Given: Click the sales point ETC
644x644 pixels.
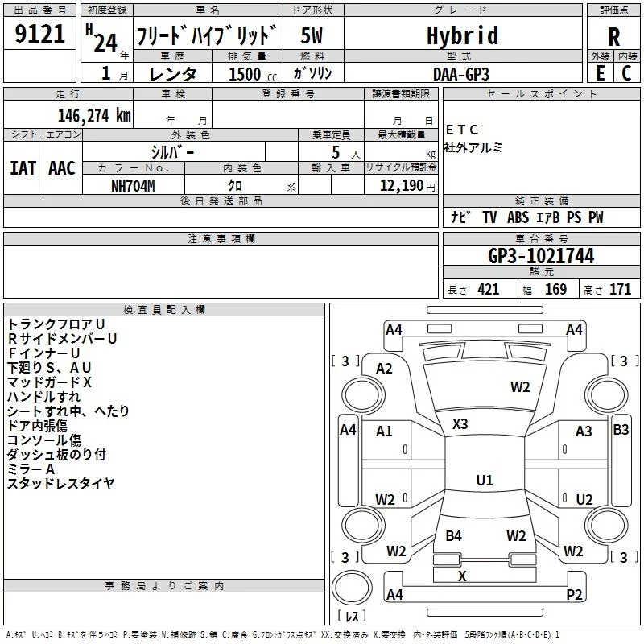Looking at the screenshot, I should (461, 130).
